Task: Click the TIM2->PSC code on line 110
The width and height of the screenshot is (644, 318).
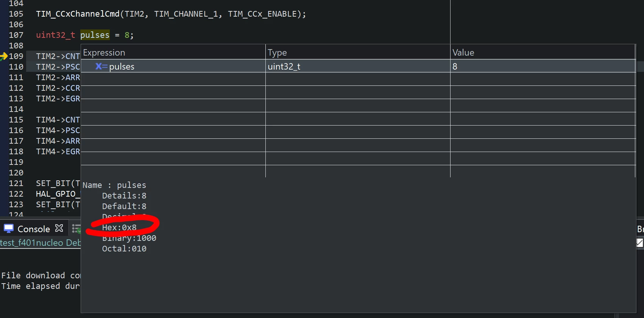Action: coord(58,67)
